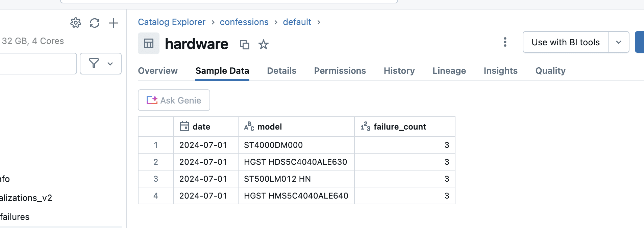This screenshot has width=644, height=228.
Task: Open the Catalog Explorer breadcrumb link
Action: coord(172,22)
